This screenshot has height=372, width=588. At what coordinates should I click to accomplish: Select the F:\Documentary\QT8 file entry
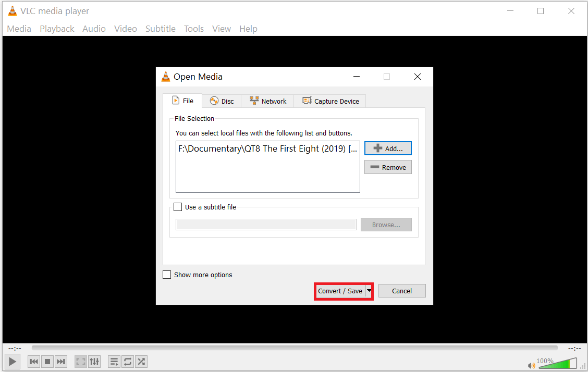click(x=268, y=148)
